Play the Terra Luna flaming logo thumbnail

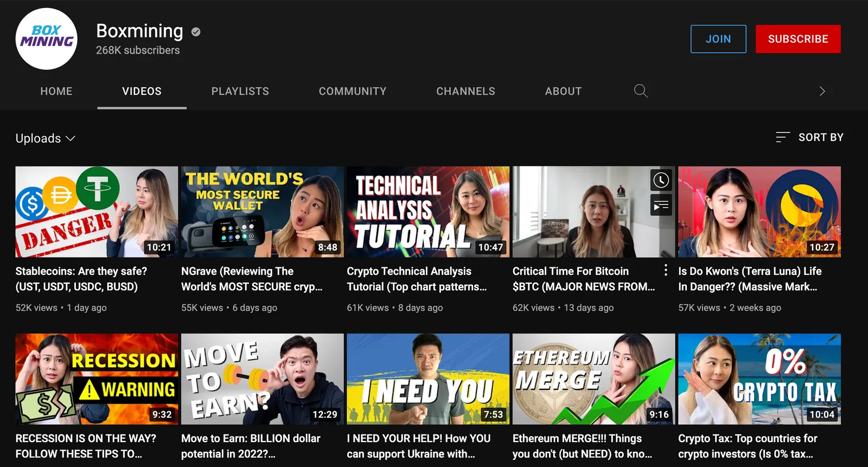[759, 212]
